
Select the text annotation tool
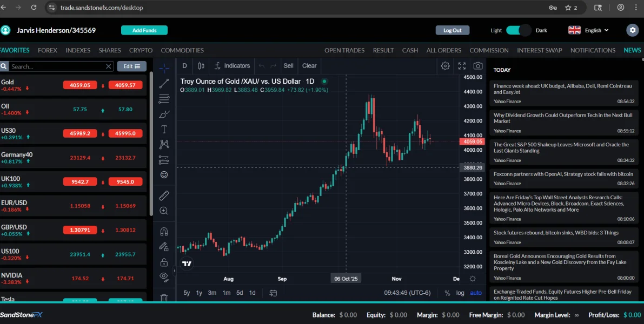pyautogui.click(x=164, y=130)
